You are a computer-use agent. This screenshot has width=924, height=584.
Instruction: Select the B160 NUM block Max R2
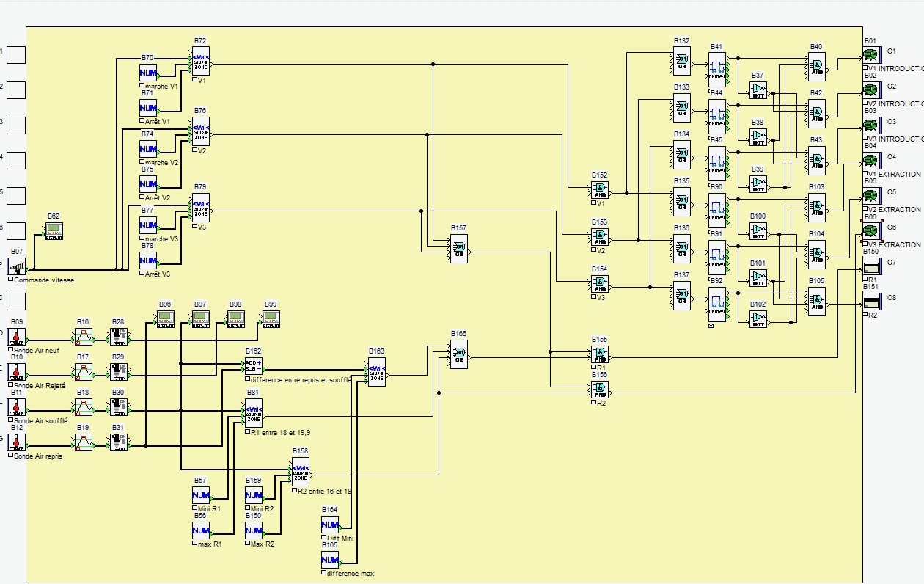(x=254, y=530)
